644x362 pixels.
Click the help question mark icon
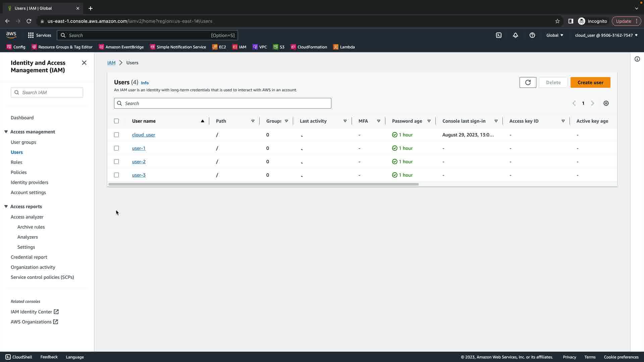[x=532, y=35]
